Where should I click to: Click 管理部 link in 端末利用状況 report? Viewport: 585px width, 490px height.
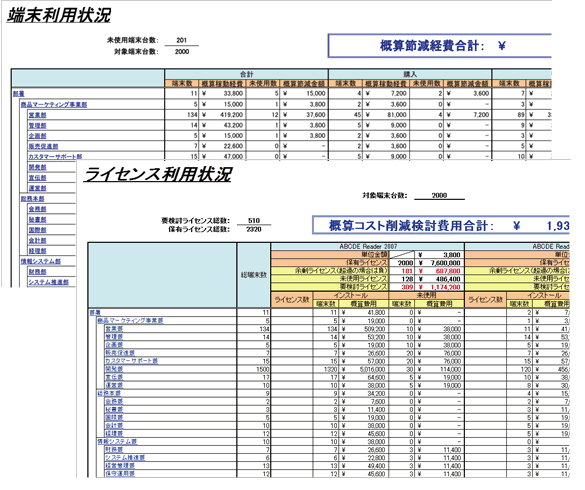38,125
